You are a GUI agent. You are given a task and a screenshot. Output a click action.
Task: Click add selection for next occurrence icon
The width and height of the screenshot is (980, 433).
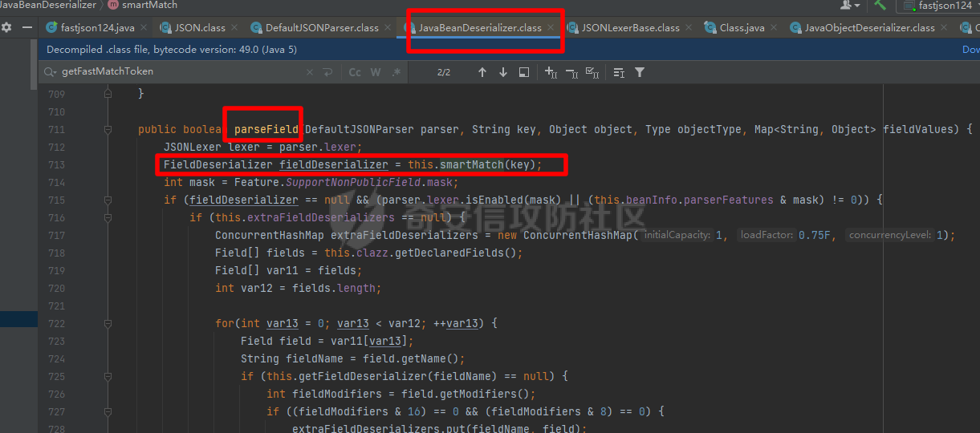(x=551, y=72)
